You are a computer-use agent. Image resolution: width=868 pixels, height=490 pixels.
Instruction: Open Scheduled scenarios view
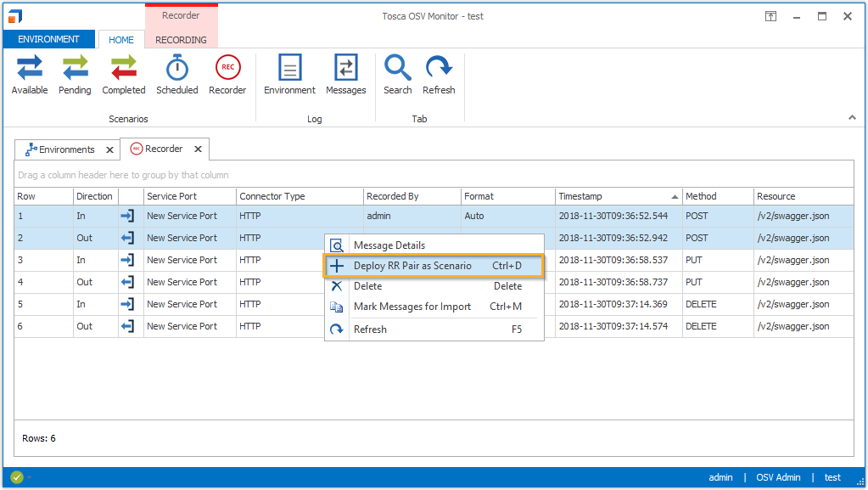coord(176,75)
